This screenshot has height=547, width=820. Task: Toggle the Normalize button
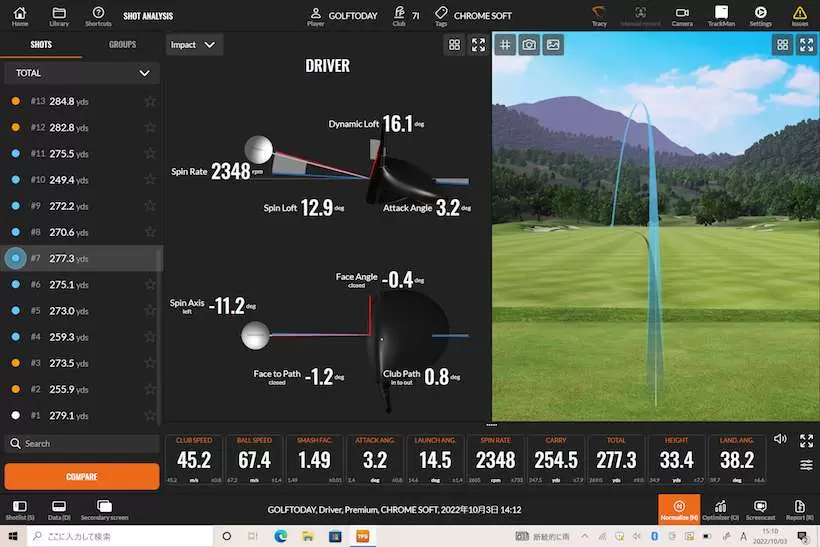pyautogui.click(x=679, y=509)
